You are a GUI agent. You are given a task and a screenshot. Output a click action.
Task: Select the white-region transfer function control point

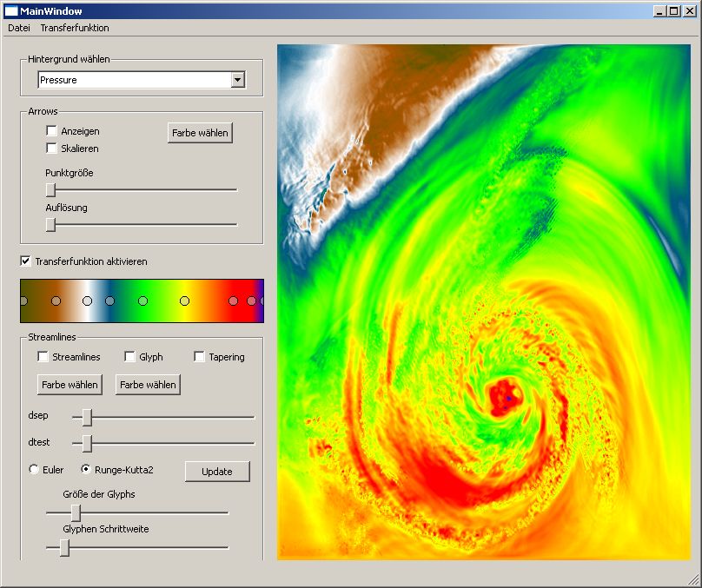pos(87,301)
